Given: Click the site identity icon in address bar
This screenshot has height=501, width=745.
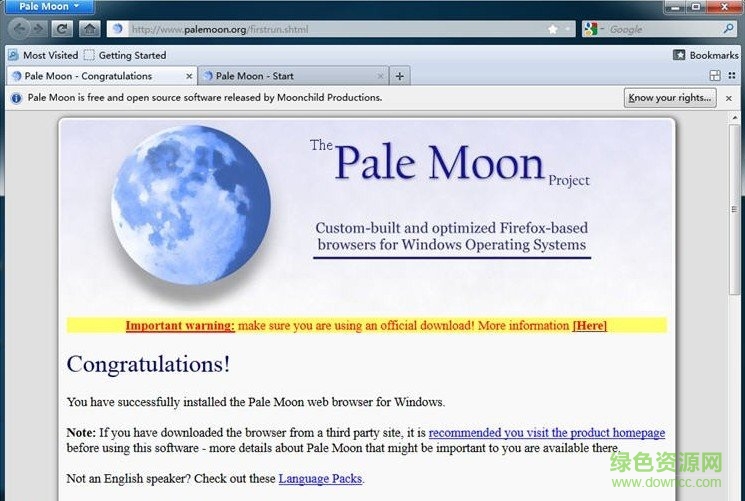Looking at the screenshot, I should coord(117,29).
